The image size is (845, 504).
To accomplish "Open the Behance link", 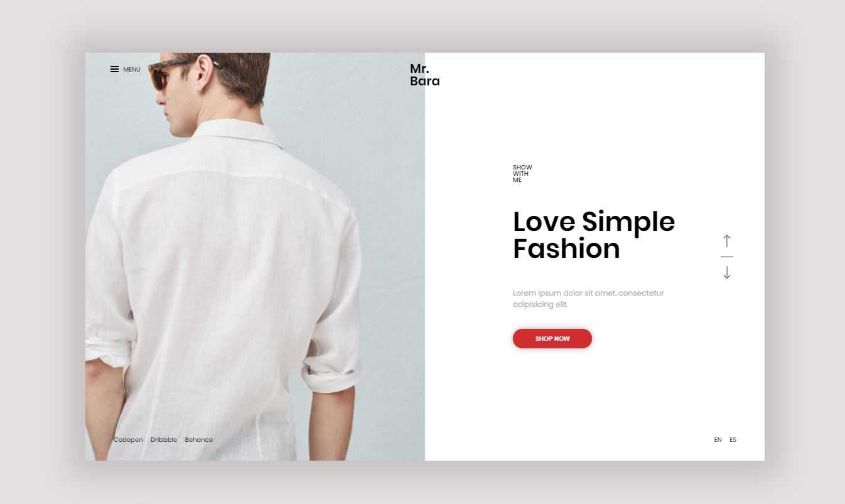I will [199, 440].
